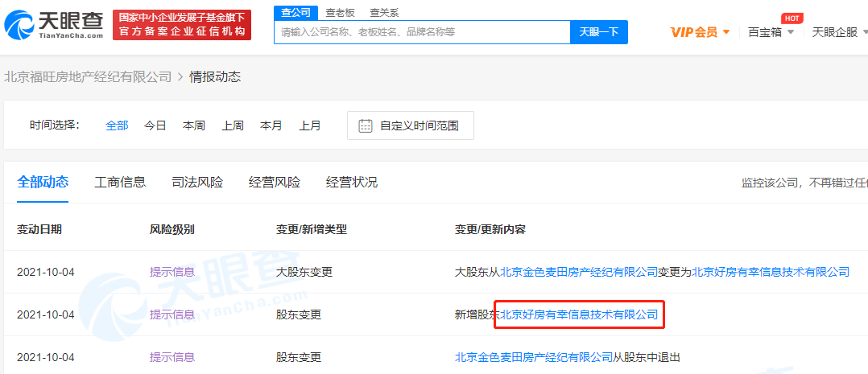The height and width of the screenshot is (374, 868).
Task: Open 北京福旺房地产经纪有限公司 breadcrumb link
Action: pyautogui.click(x=88, y=77)
